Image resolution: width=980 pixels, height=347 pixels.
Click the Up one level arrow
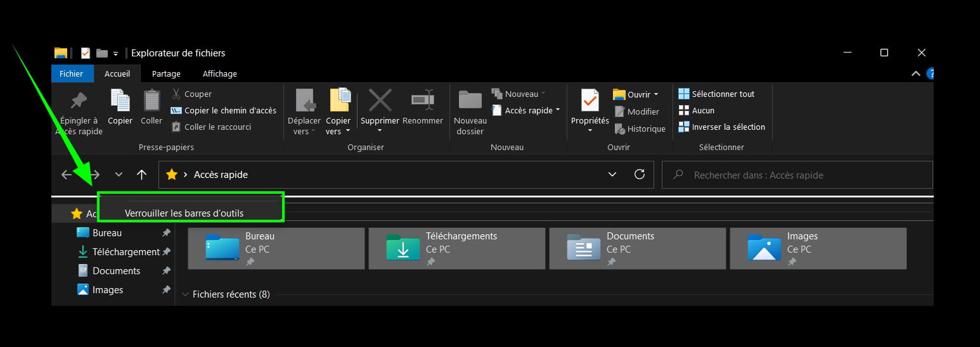tap(142, 175)
